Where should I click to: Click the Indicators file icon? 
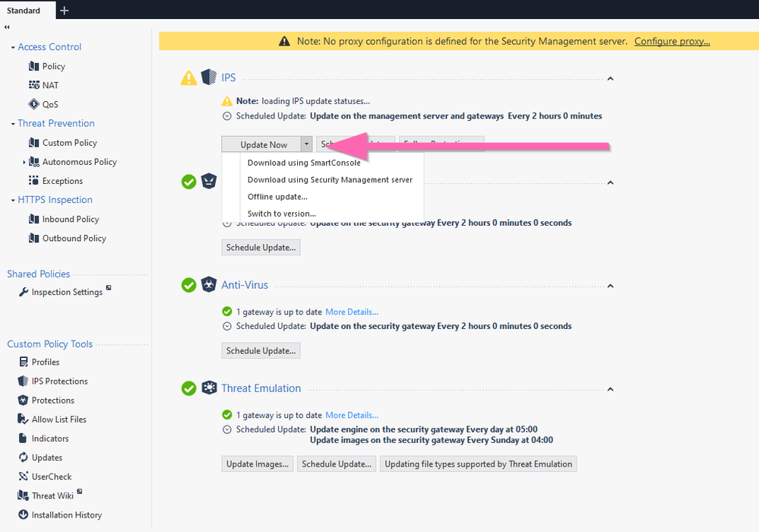point(23,438)
